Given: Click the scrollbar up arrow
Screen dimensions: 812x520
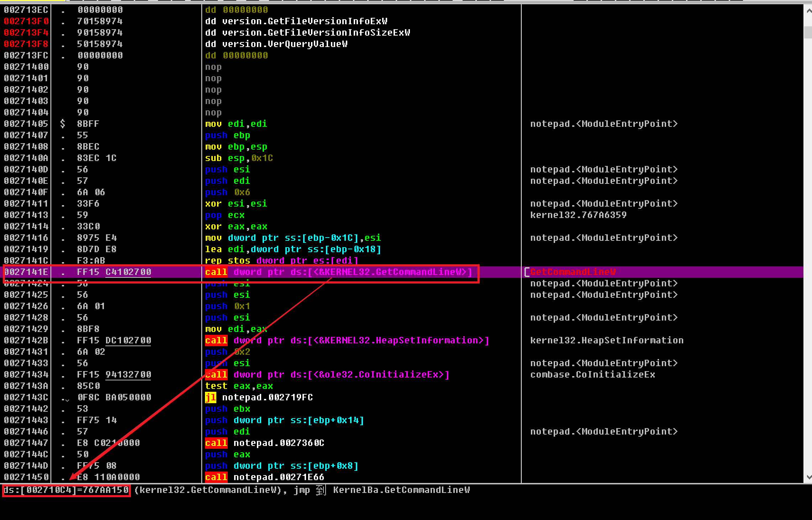Looking at the screenshot, I should click(x=808, y=11).
